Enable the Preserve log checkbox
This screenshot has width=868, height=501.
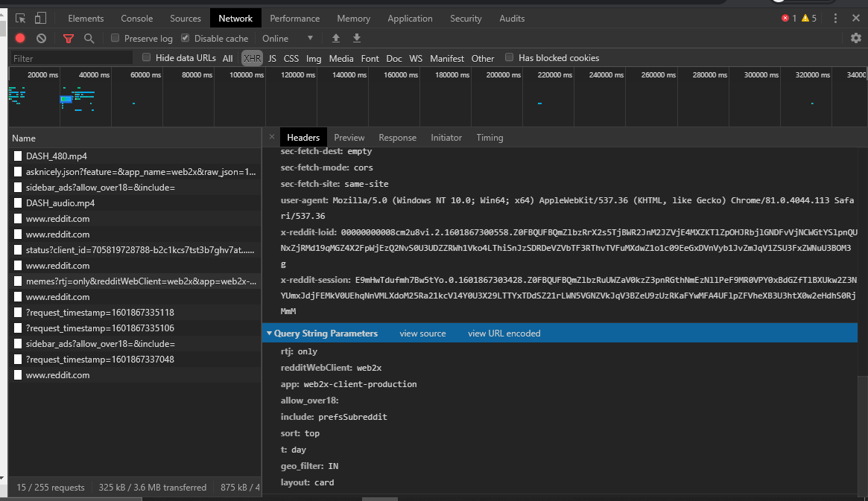point(115,38)
